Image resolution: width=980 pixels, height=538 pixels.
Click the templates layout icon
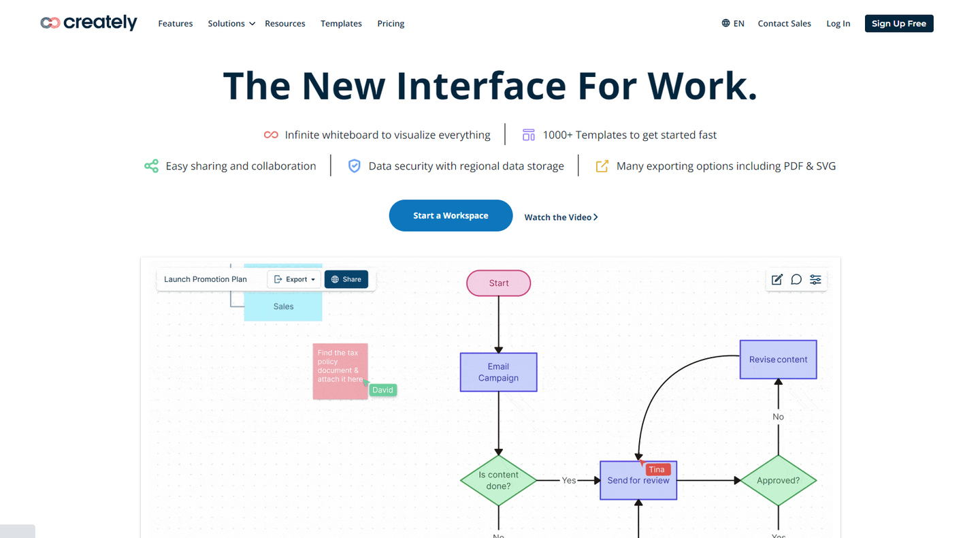[529, 135]
